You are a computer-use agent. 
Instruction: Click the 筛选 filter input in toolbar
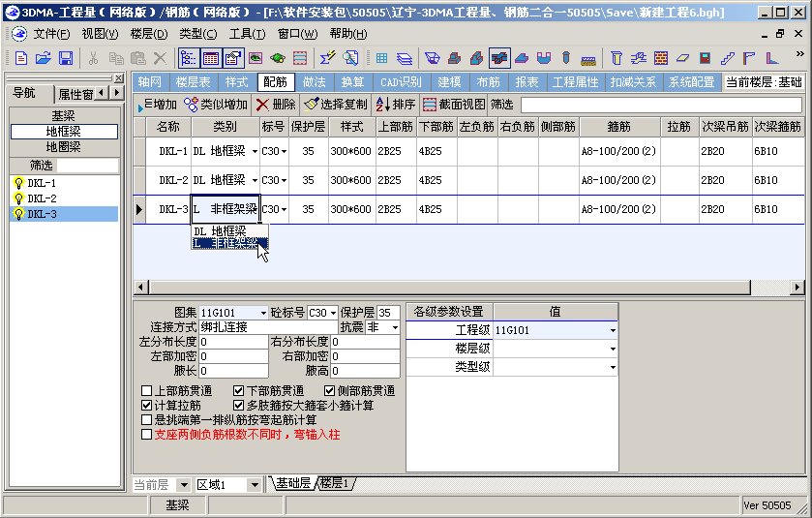tap(661, 105)
